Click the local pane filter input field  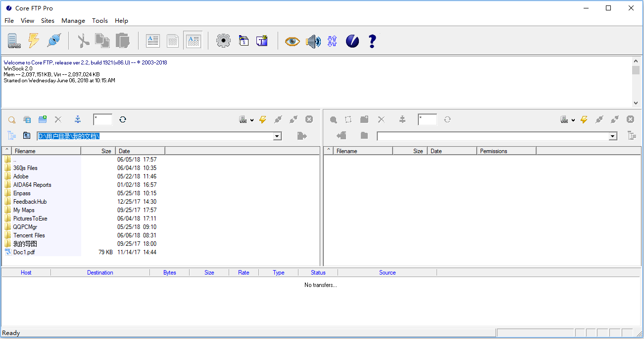point(102,119)
